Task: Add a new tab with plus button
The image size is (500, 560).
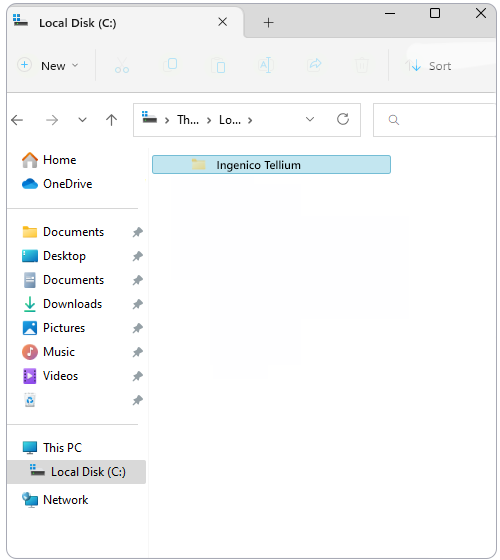Action: point(268,23)
